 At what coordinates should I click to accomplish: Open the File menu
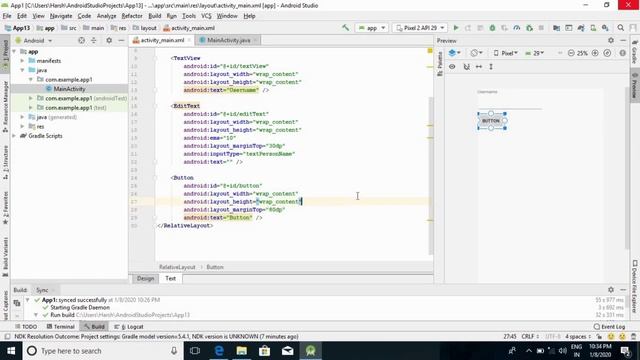pyautogui.click(x=7, y=16)
